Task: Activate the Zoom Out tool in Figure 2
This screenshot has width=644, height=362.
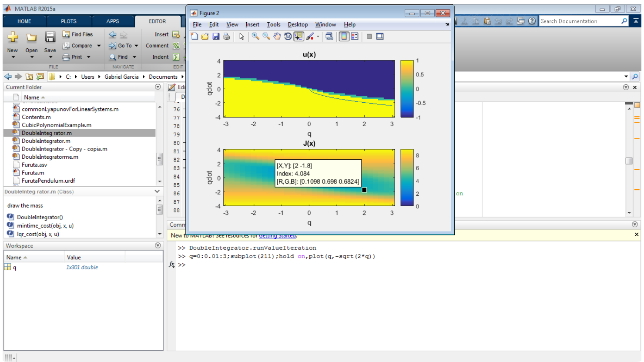Action: [x=266, y=37]
